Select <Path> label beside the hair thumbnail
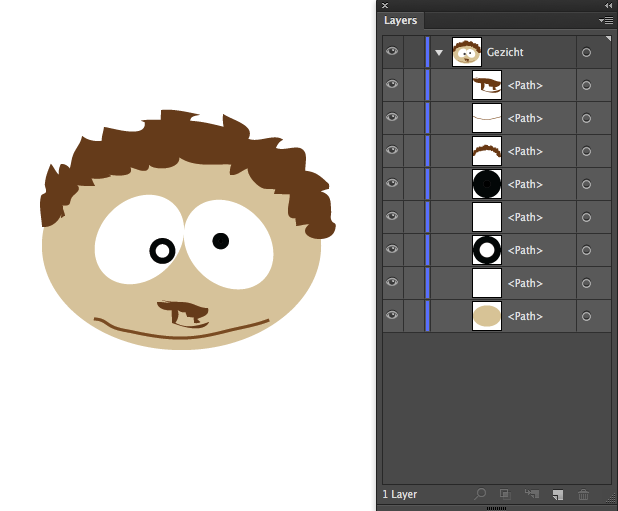The image size is (618, 511). click(x=525, y=151)
